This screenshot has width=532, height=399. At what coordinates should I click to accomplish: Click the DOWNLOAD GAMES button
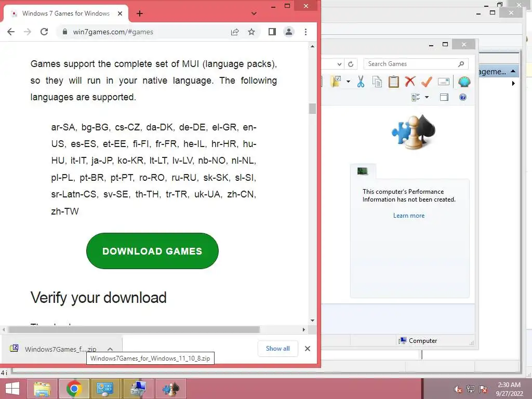(x=152, y=251)
